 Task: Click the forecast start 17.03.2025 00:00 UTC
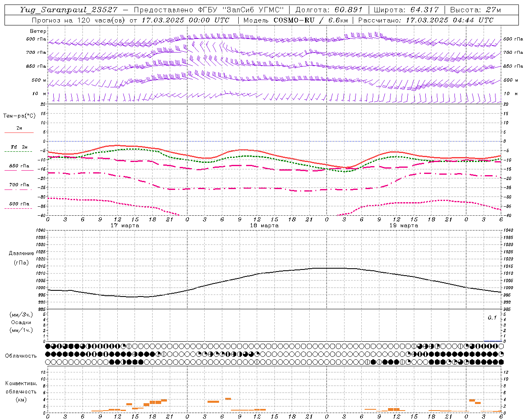coord(185,20)
